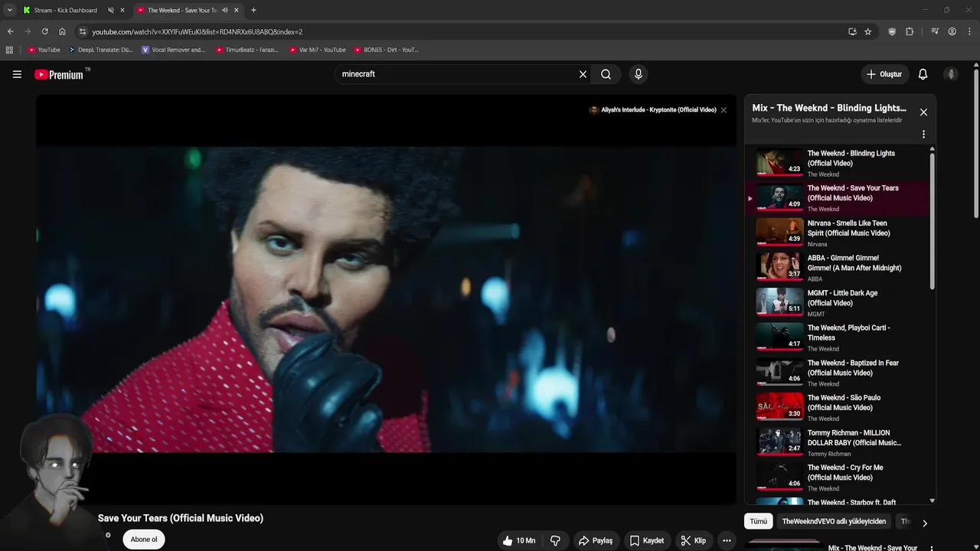The height and width of the screenshot is (551, 980).
Task: Click the search magnifier button
Action: pyautogui.click(x=606, y=74)
